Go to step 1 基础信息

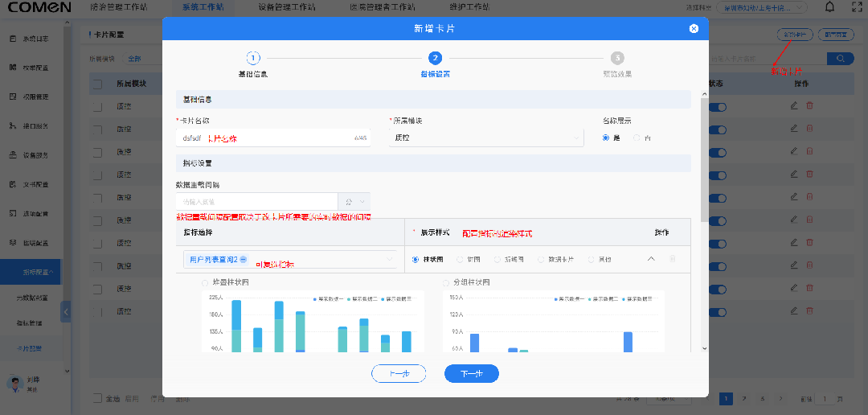click(x=253, y=58)
